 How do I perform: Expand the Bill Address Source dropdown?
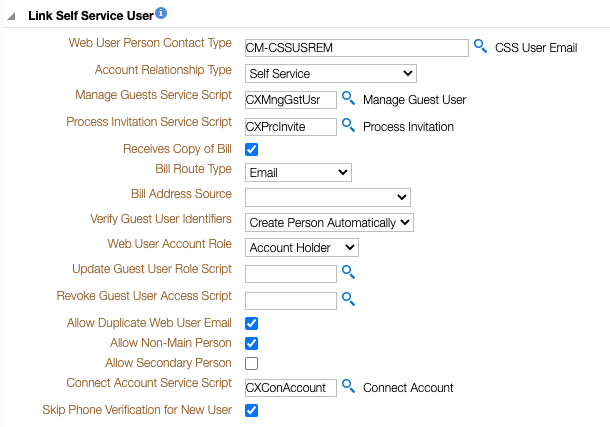point(328,198)
